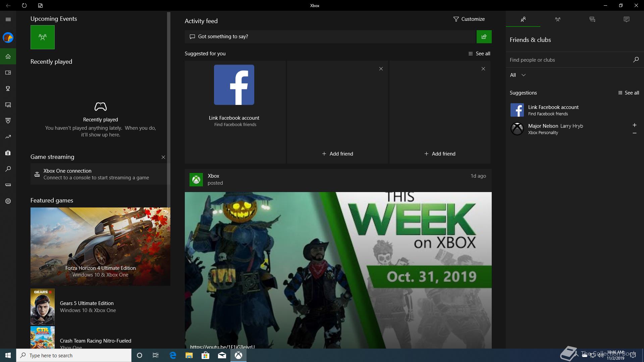This screenshot has height=362, width=644.
Task: Dismiss the Game streaming section
Action: click(x=163, y=157)
